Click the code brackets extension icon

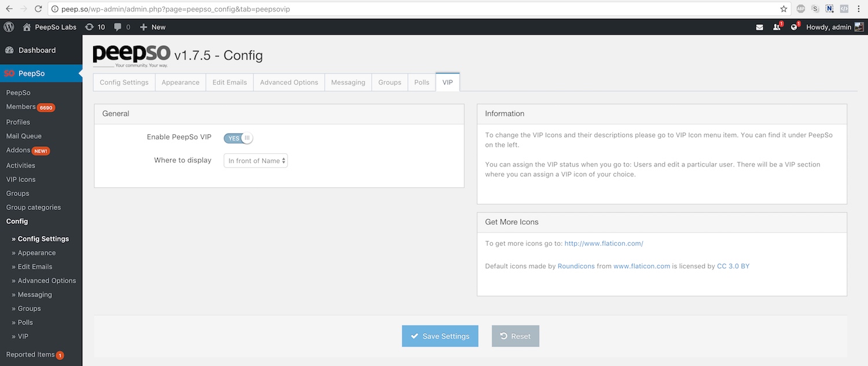tap(844, 9)
